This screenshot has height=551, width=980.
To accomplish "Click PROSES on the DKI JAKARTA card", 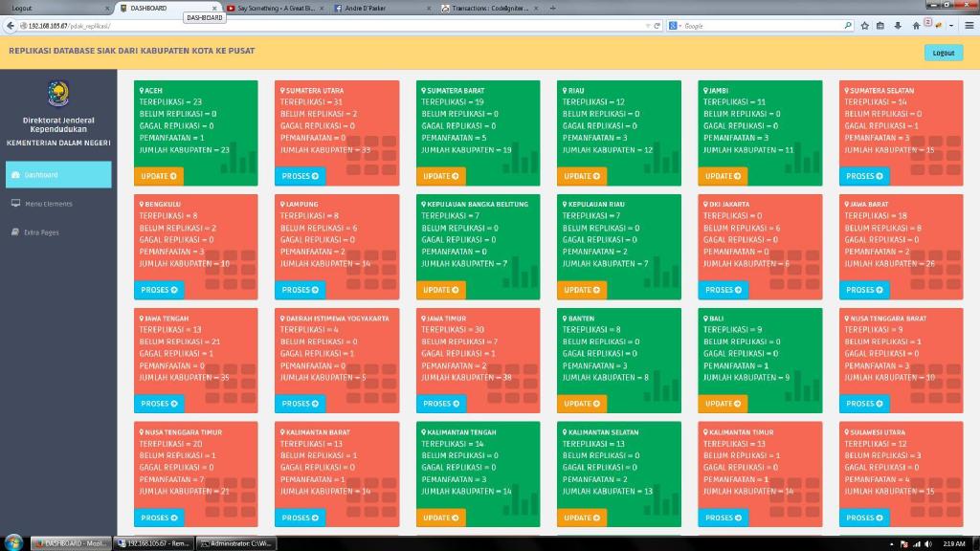I will click(723, 290).
